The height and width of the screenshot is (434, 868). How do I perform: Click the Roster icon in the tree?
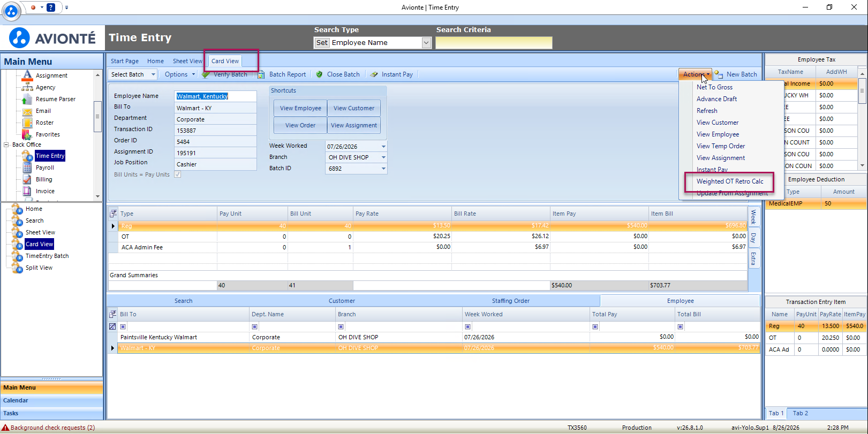27,123
